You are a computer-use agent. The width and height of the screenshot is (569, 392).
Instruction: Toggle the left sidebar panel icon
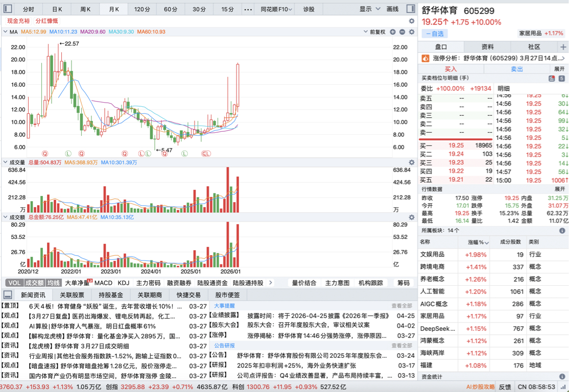[x=8, y=9]
